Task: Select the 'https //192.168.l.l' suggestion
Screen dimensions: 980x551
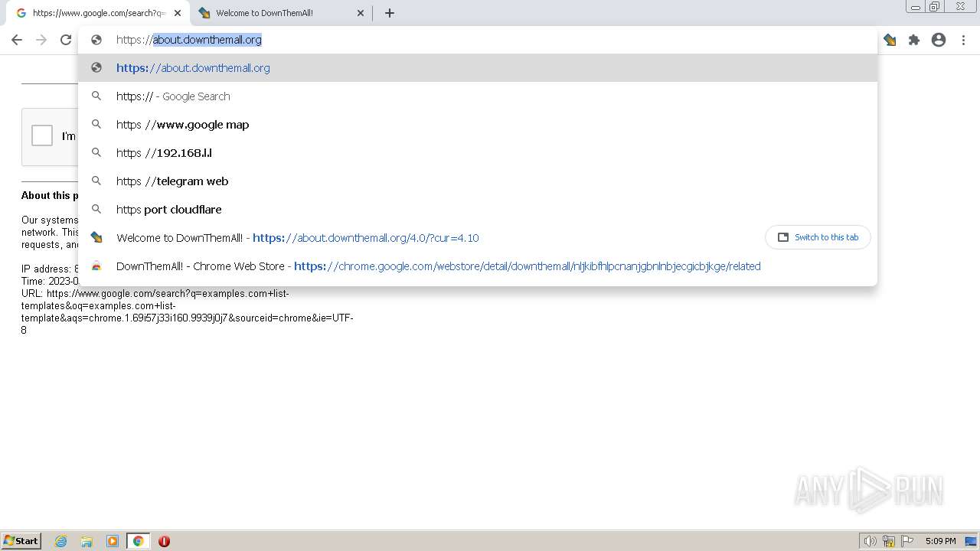Action: 478,153
